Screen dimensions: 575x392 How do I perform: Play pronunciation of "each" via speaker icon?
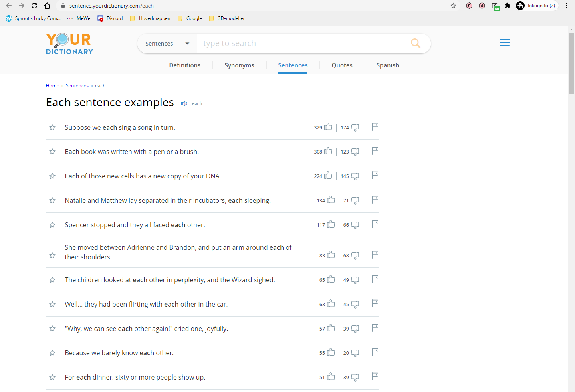[184, 103]
